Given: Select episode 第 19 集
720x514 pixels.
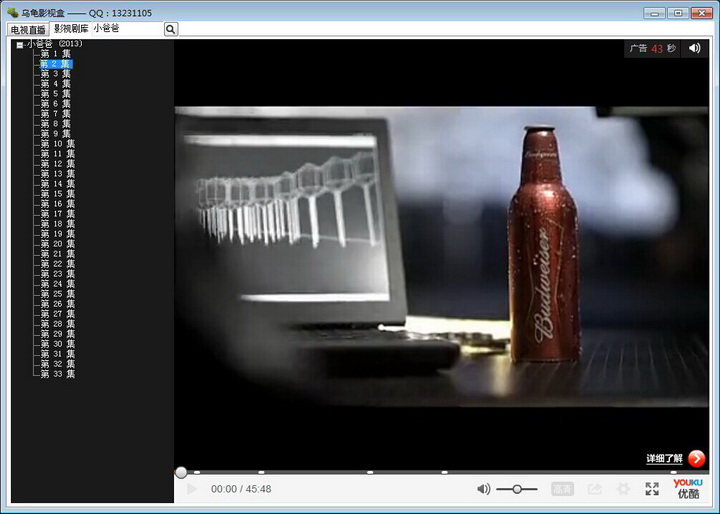Looking at the screenshot, I should click(57, 234).
